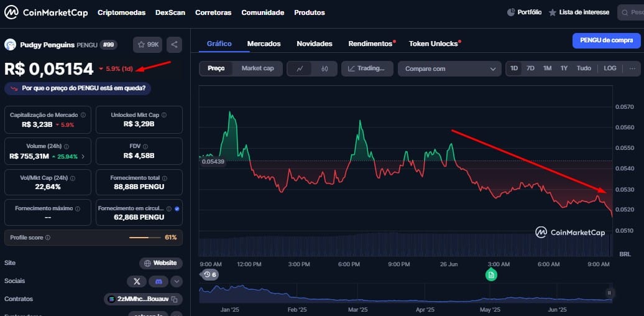Click the CoinMarketCap logo
The height and width of the screenshot is (316, 644).
46,12
